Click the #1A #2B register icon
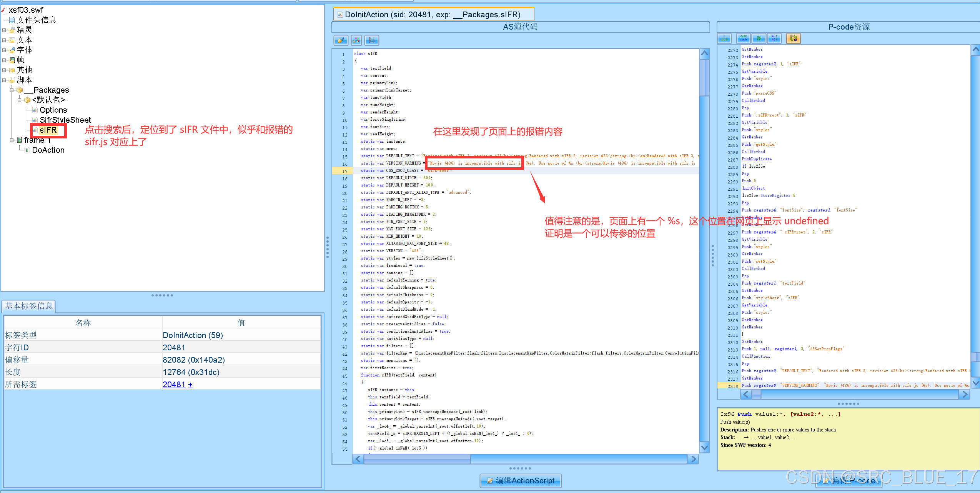The width and height of the screenshot is (980, 493). [x=774, y=38]
